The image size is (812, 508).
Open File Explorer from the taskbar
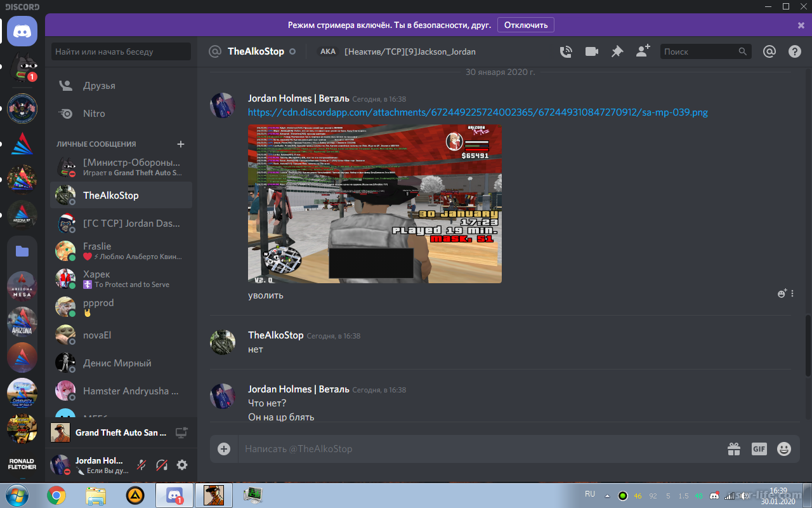(96, 495)
